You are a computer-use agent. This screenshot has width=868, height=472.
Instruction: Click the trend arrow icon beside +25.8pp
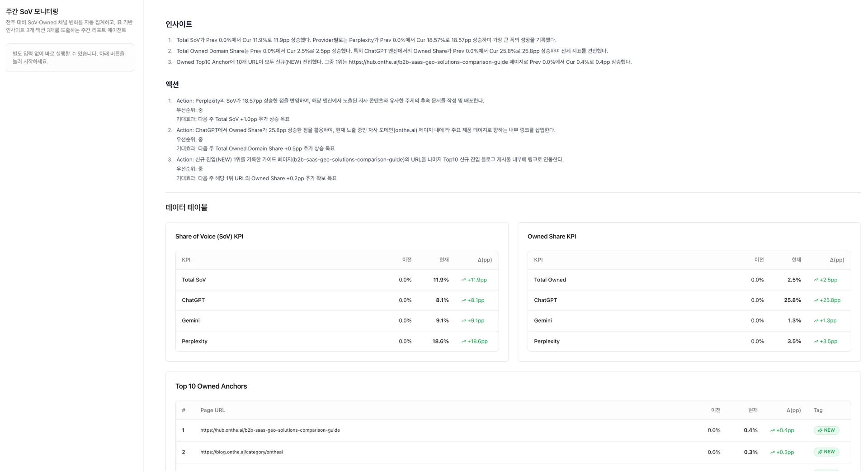tap(816, 300)
